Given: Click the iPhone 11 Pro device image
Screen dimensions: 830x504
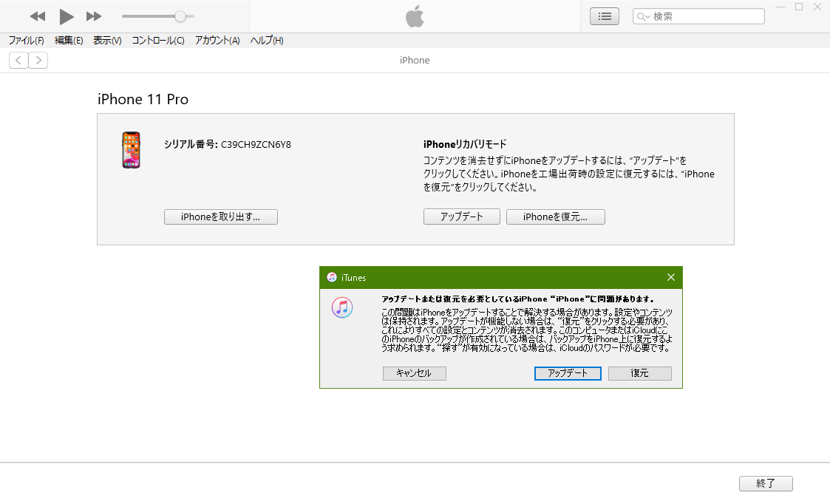Looking at the screenshot, I should 132,150.
